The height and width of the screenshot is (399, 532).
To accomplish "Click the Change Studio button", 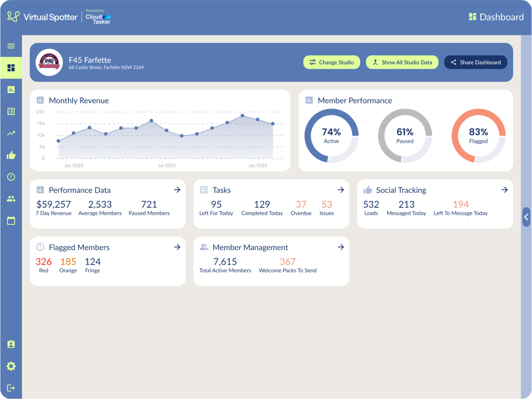I will click(x=332, y=63).
